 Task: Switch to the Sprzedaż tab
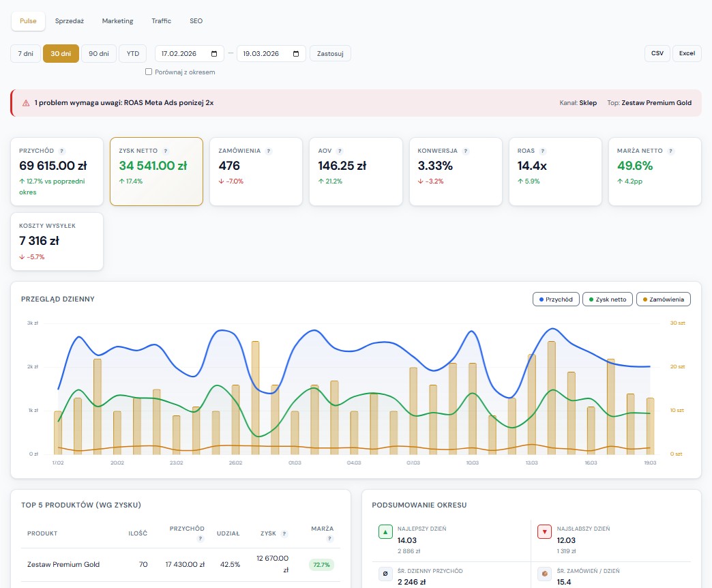pyautogui.click(x=70, y=21)
